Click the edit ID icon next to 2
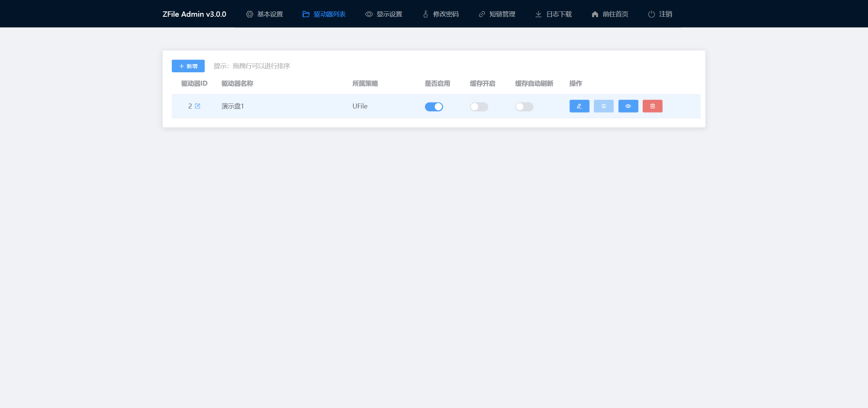868x408 pixels. (x=198, y=106)
